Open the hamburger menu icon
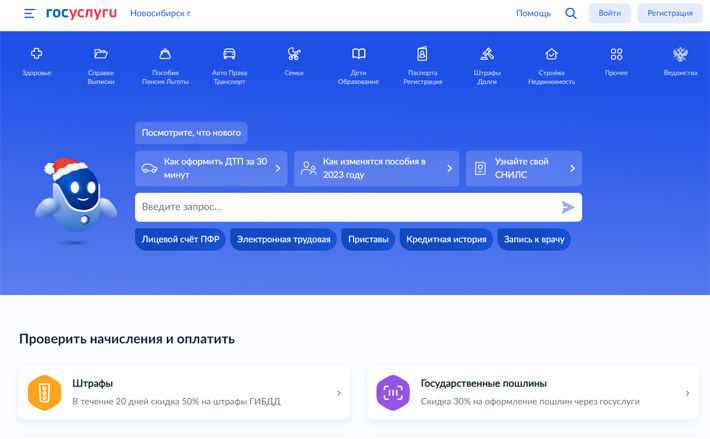 click(x=29, y=14)
